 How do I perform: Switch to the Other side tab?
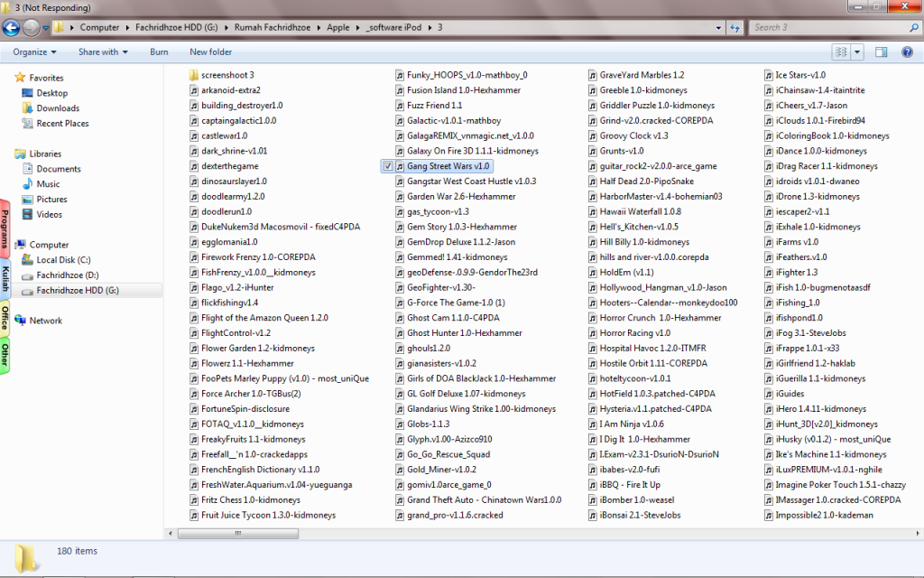click(x=5, y=355)
